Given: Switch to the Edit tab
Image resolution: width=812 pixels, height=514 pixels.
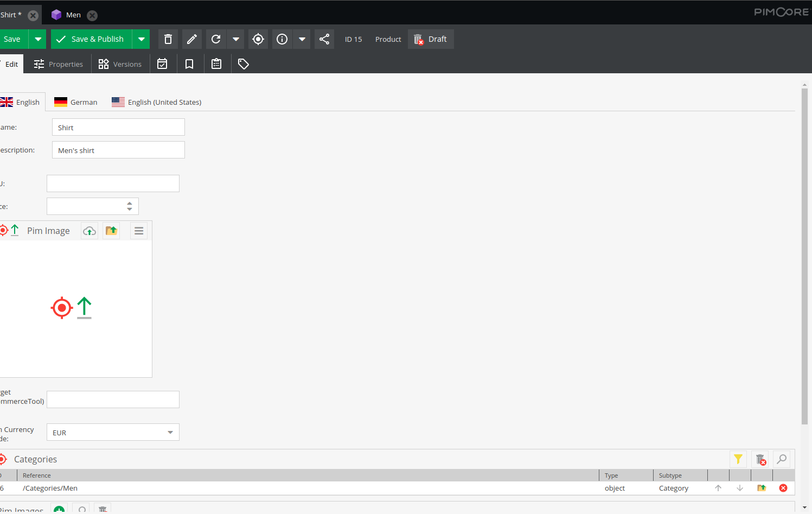Looking at the screenshot, I should (x=12, y=64).
